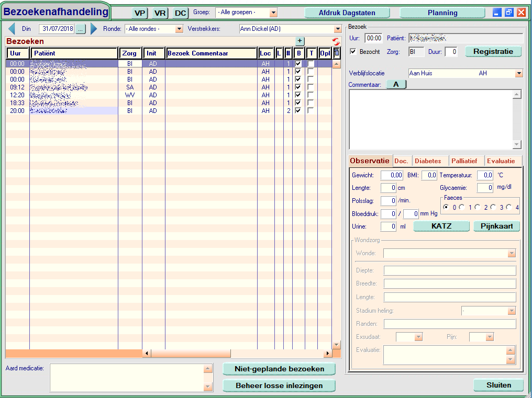Open Niet-geplande bezoeken
Image resolution: width=532 pixels, height=398 pixels.
coord(279,369)
